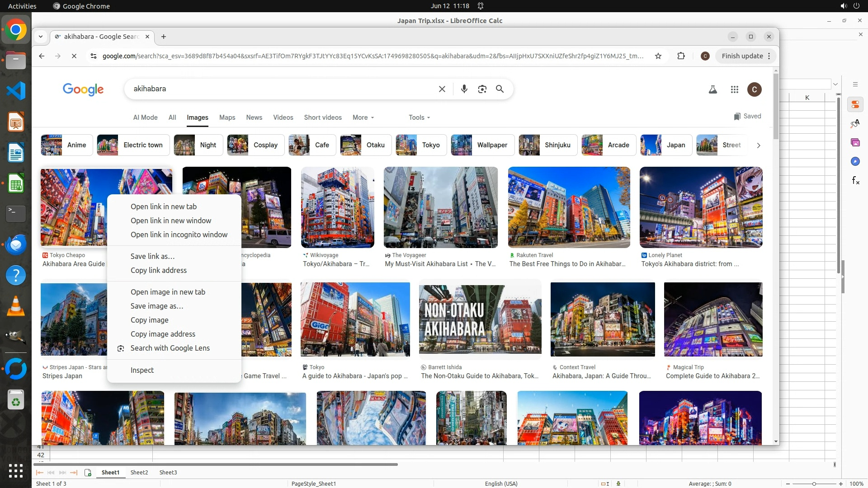This screenshot has width=868, height=488.
Task: Expand the More search filters dropdown
Action: coord(363,117)
